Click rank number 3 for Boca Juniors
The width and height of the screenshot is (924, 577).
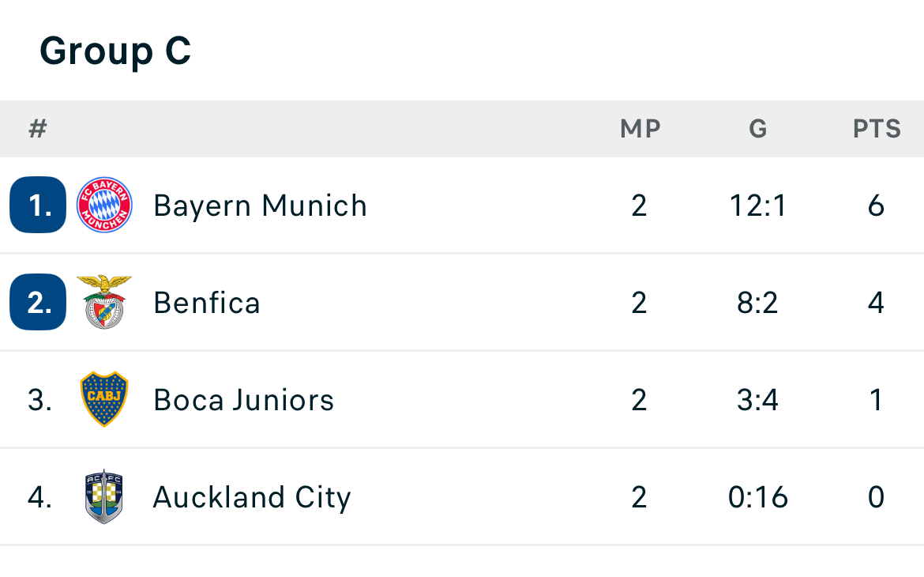[x=39, y=400]
